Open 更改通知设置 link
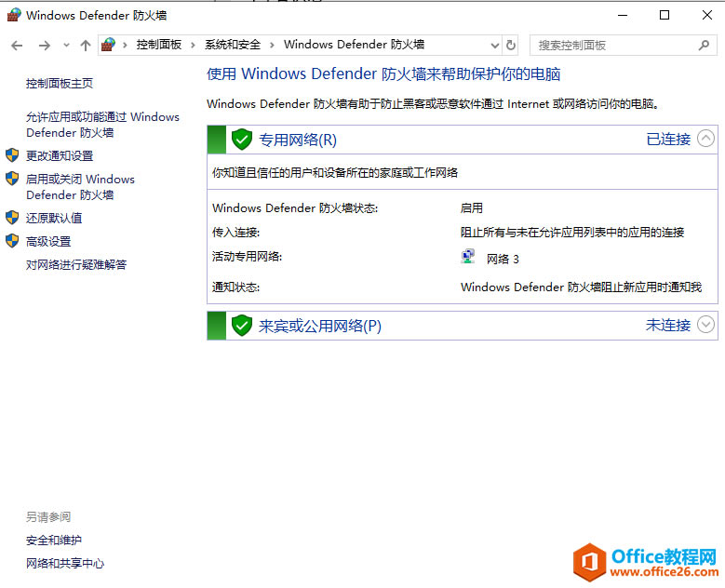 pyautogui.click(x=60, y=155)
